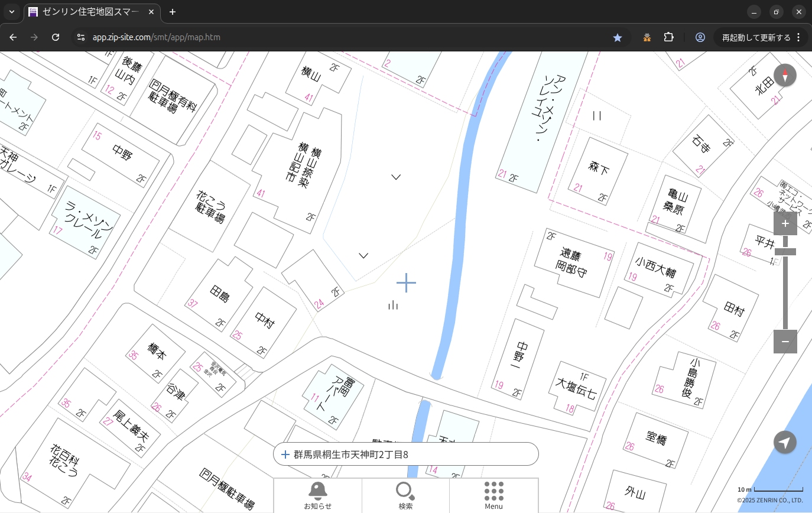This screenshot has height=513, width=812.
Task: Select the 月極有料駐車場 lot
Action: coord(172,98)
